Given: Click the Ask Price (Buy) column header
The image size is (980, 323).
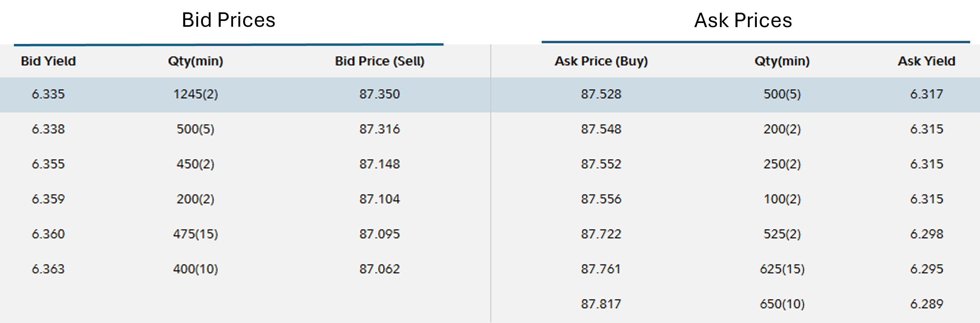Looking at the screenshot, I should pyautogui.click(x=601, y=61).
